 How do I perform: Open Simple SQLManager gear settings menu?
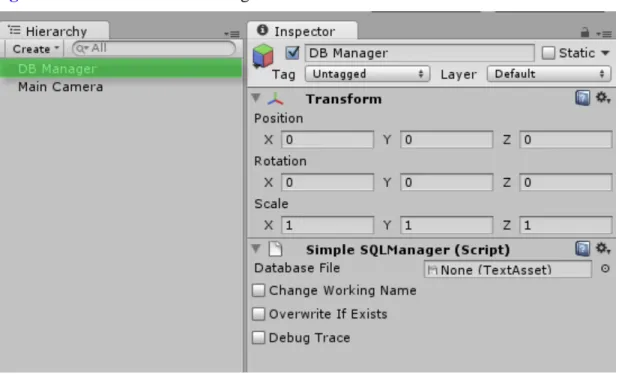point(603,248)
